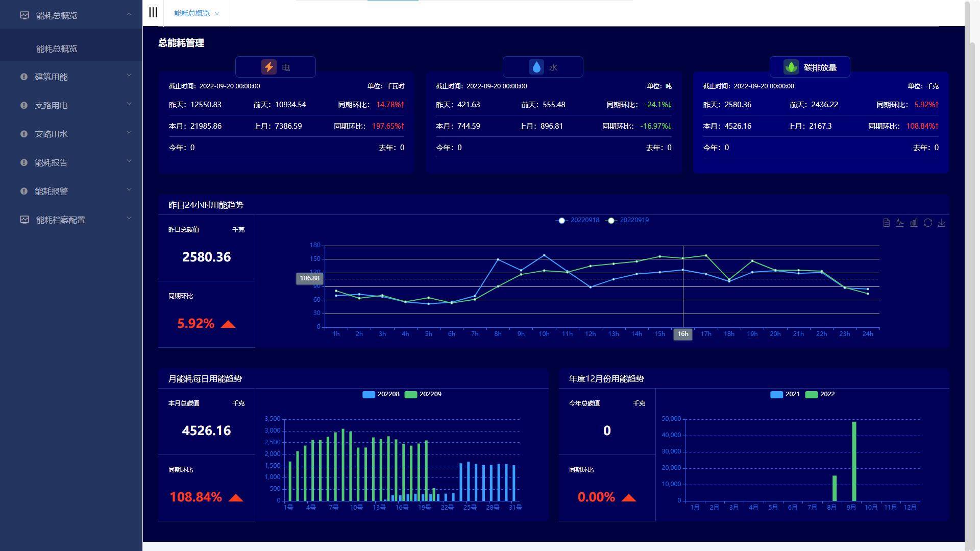Open the 能耗总概览 submenu item in sidebar
The image size is (980, 551).
point(57,49)
